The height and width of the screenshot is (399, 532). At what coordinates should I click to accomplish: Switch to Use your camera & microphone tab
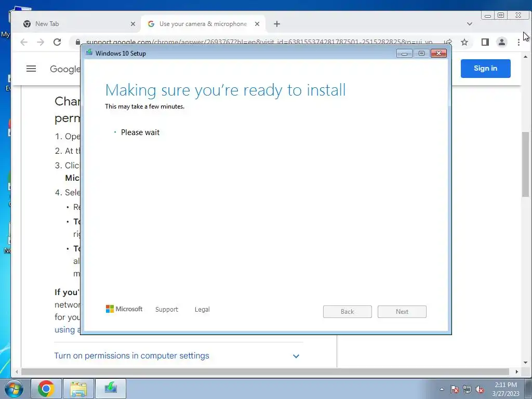click(203, 24)
